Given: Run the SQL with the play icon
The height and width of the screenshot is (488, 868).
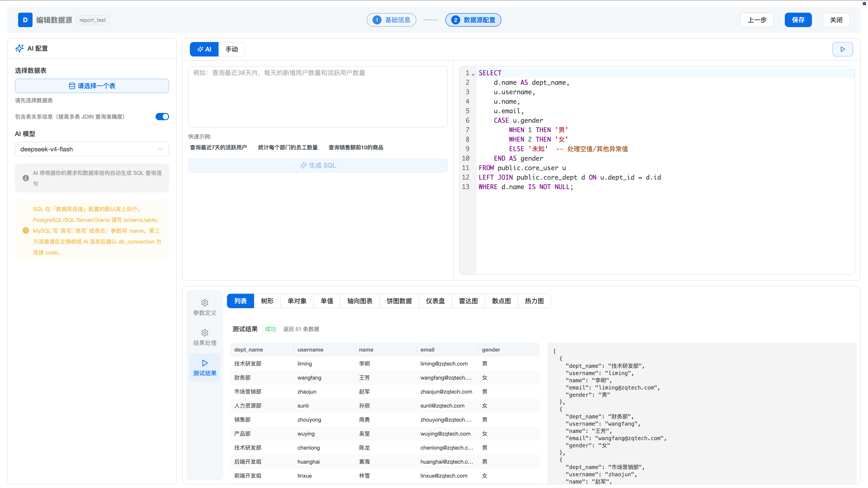Looking at the screenshot, I should [842, 49].
